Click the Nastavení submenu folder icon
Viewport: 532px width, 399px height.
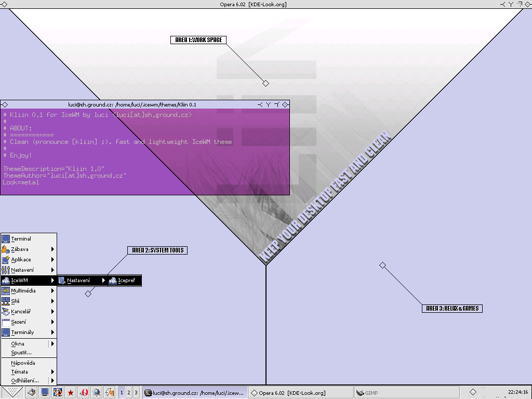click(62, 280)
